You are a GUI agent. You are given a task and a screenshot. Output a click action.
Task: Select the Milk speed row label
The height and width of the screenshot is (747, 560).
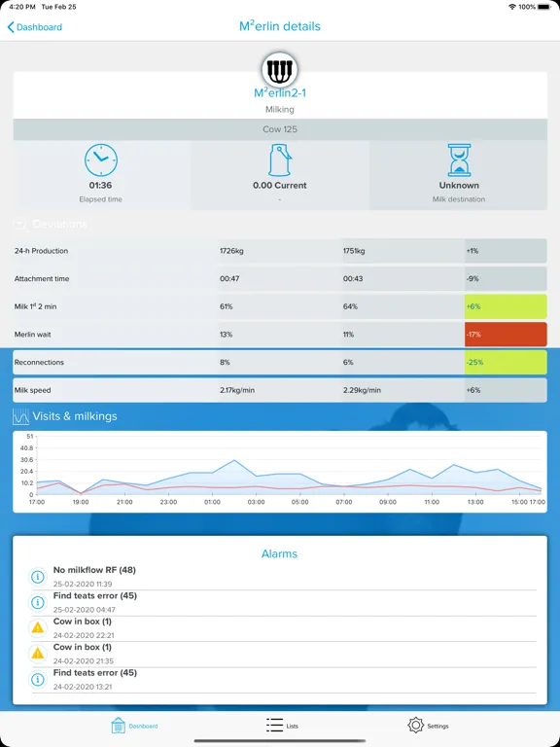pyautogui.click(x=33, y=390)
